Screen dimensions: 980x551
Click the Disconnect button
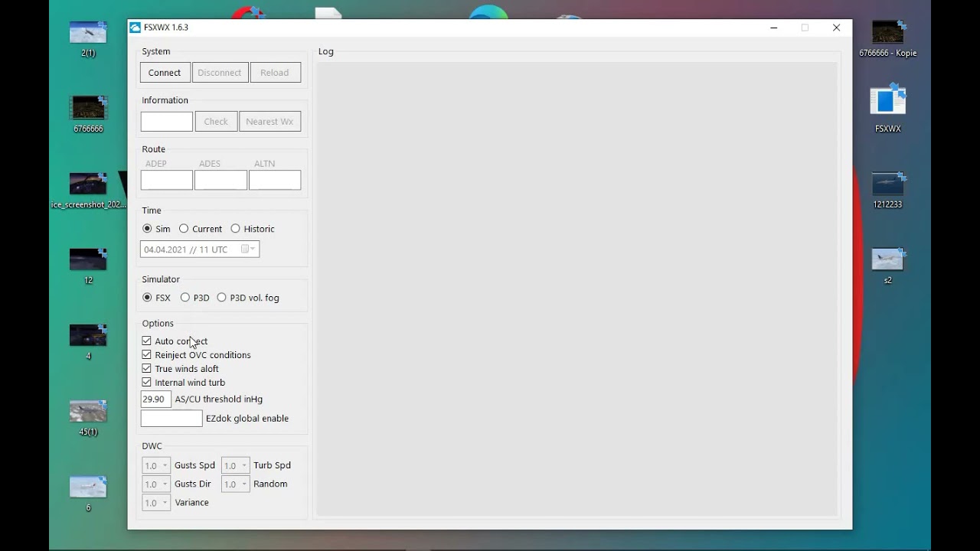click(220, 73)
